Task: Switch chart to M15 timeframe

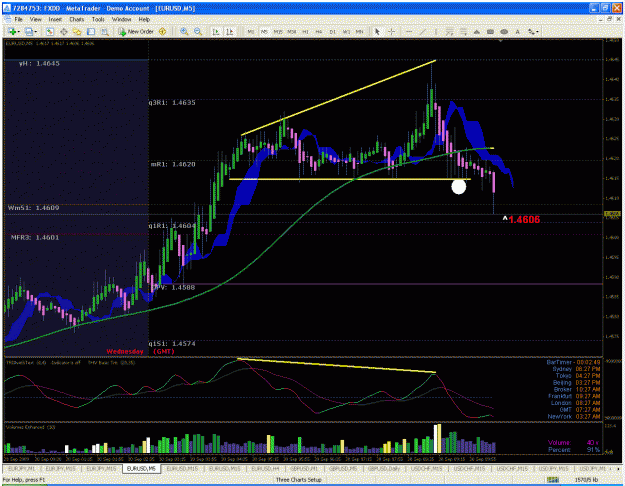Action: [278, 31]
